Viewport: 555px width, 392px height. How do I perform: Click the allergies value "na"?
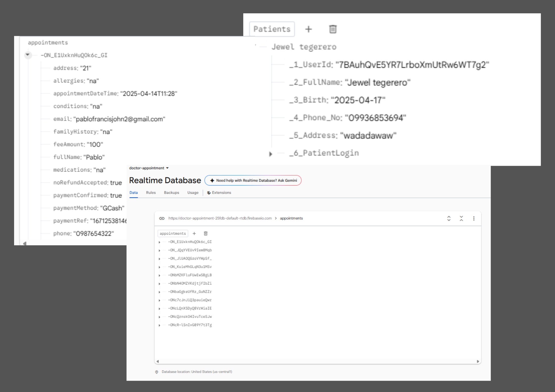[x=93, y=81]
